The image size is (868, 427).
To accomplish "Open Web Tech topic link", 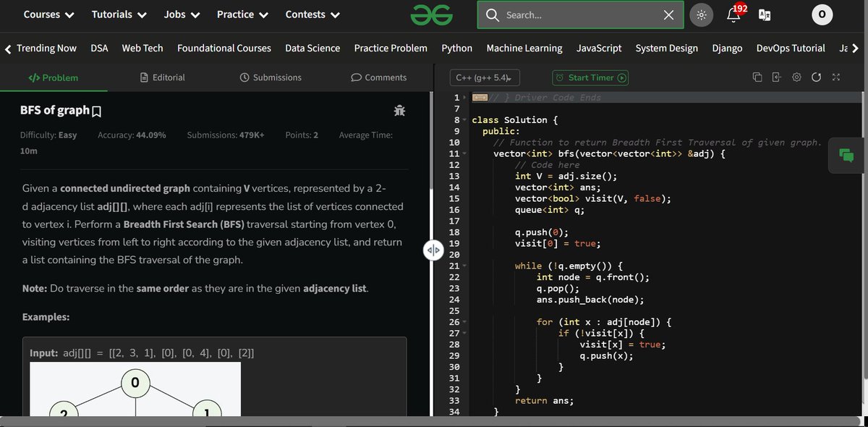I will click(x=142, y=48).
